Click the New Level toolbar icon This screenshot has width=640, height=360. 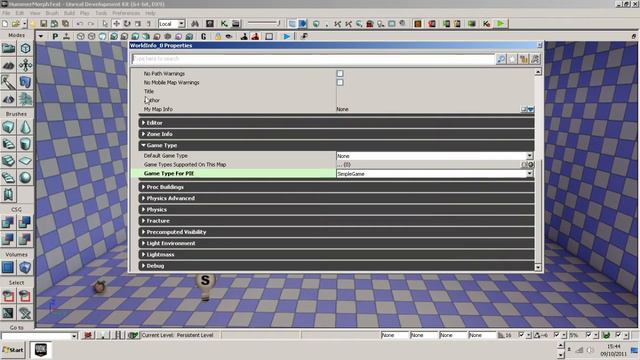coord(5,24)
